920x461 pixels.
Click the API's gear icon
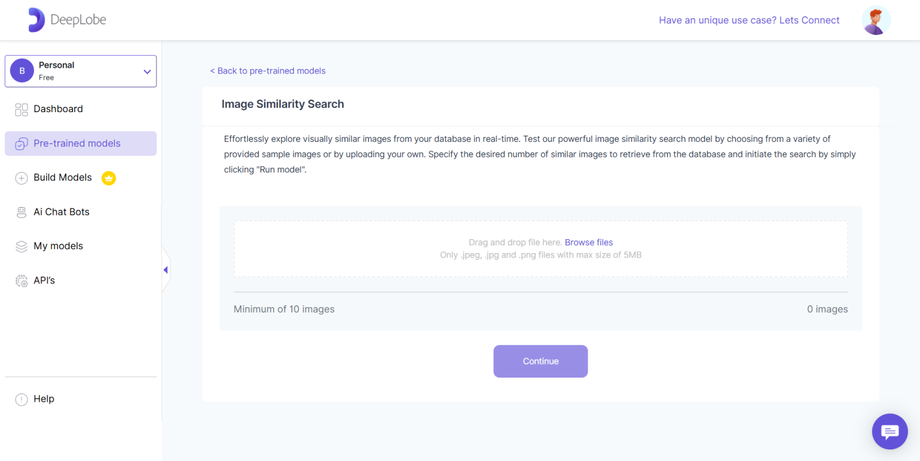(21, 281)
